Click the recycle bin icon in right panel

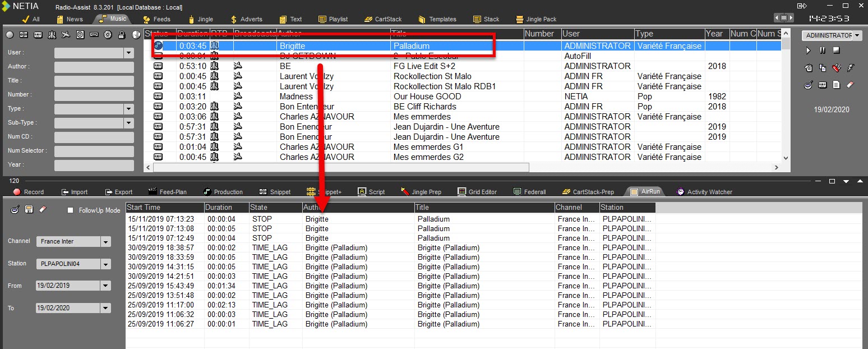click(809, 68)
